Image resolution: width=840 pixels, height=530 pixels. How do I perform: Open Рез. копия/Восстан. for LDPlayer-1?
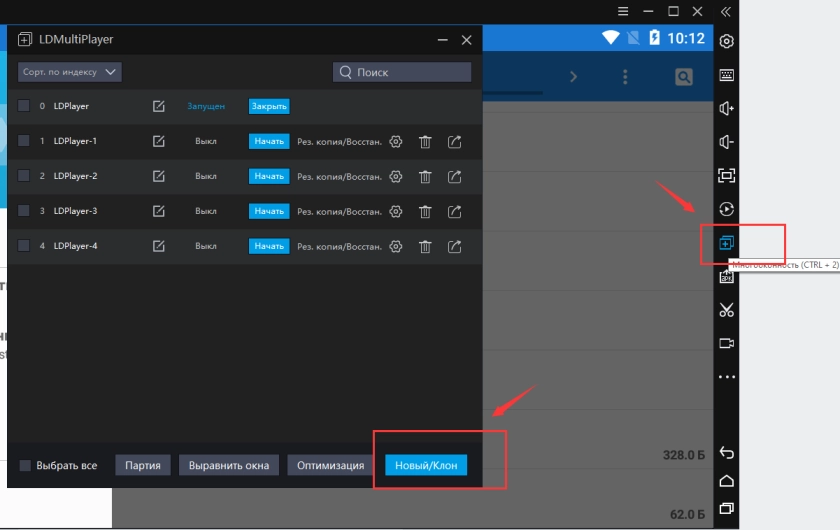pyautogui.click(x=340, y=142)
